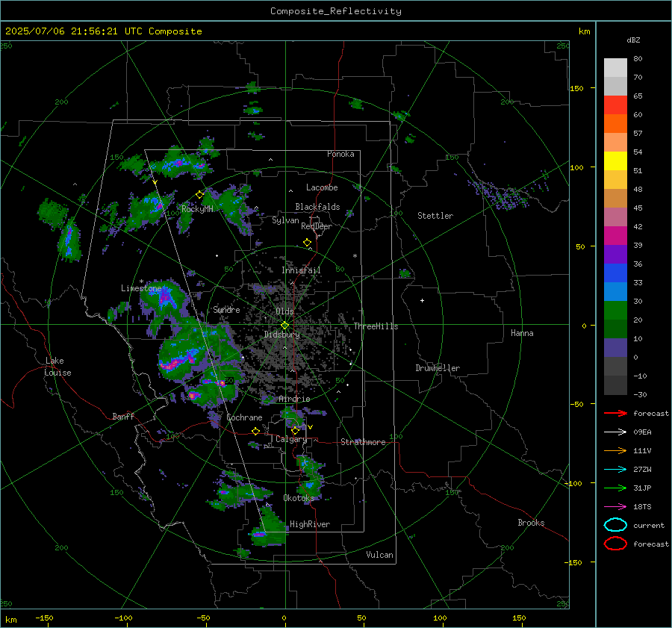Select the red swatch between 65 and 60
Screen dimensions: 672x628
(615, 105)
